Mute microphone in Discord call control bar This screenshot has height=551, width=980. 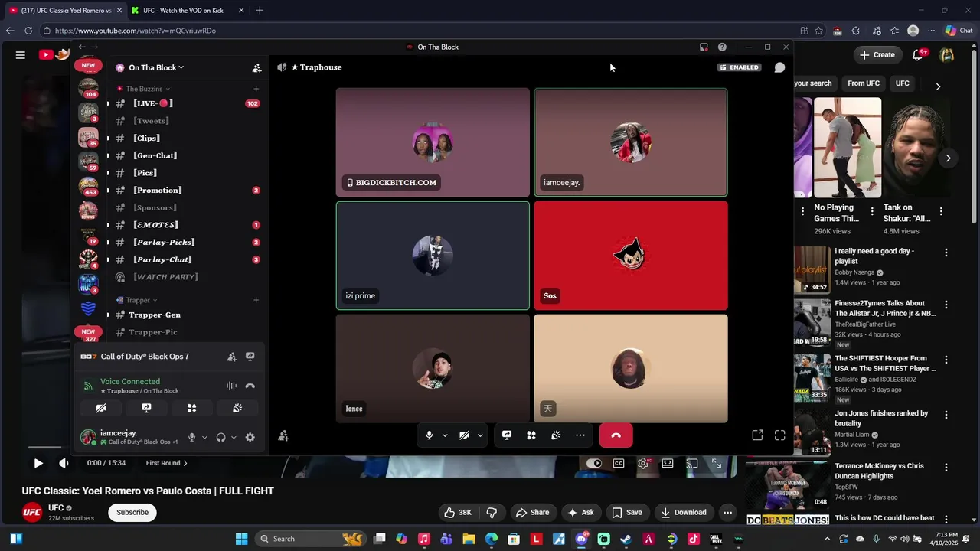[x=429, y=435]
